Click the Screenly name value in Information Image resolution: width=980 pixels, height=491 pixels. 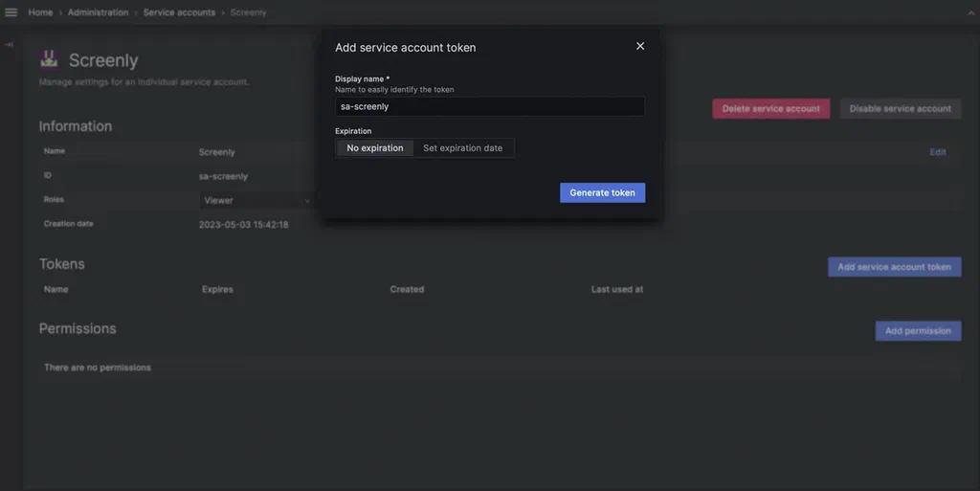coord(217,152)
